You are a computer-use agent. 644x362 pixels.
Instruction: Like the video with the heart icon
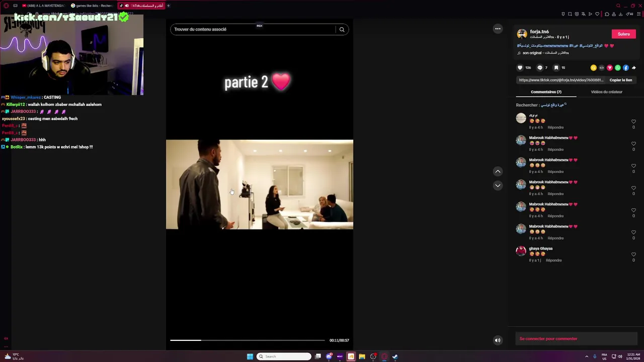click(x=520, y=67)
